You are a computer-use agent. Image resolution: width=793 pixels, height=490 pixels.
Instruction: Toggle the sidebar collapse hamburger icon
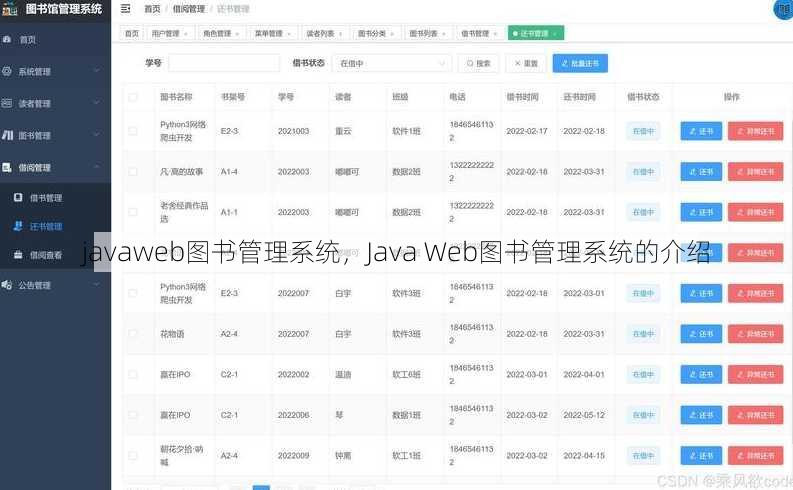pyautogui.click(x=125, y=9)
